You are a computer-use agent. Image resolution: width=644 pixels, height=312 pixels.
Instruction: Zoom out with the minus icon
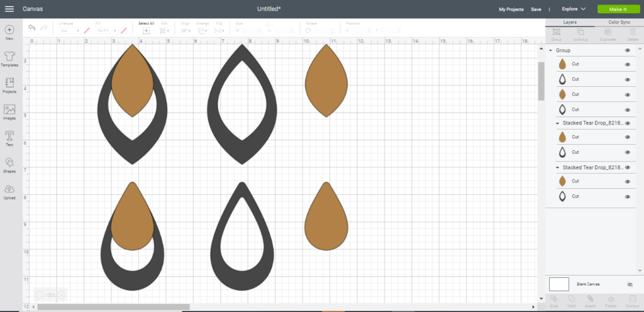39,295
